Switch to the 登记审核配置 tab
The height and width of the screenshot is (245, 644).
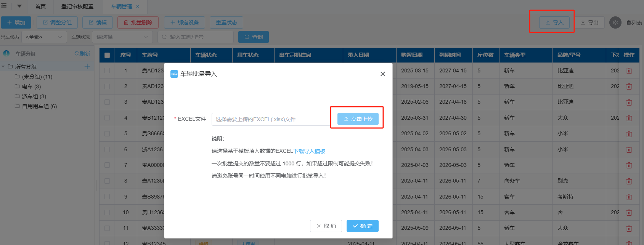77,6
